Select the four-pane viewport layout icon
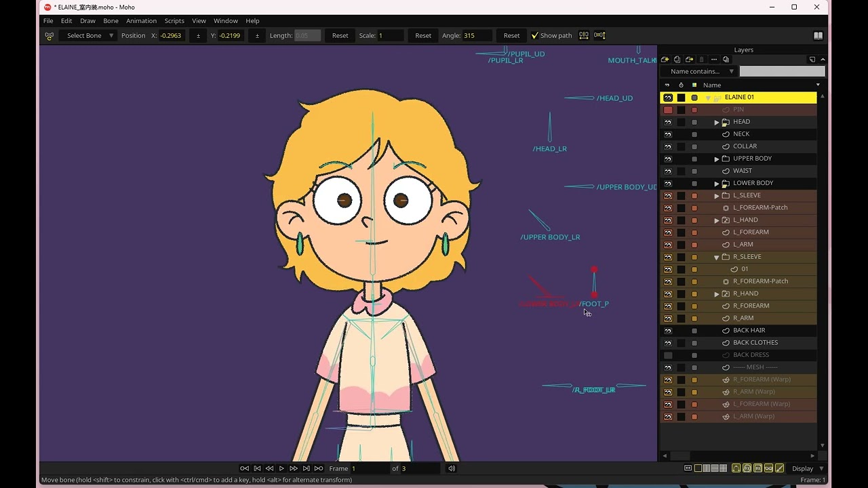Image resolution: width=868 pixels, height=488 pixels. tap(723, 468)
